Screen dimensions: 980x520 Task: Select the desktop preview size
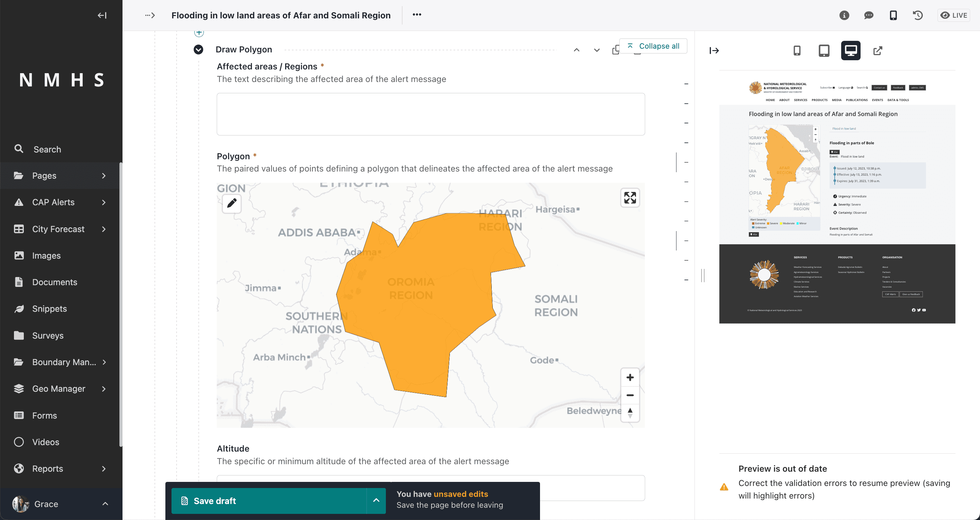click(x=851, y=51)
